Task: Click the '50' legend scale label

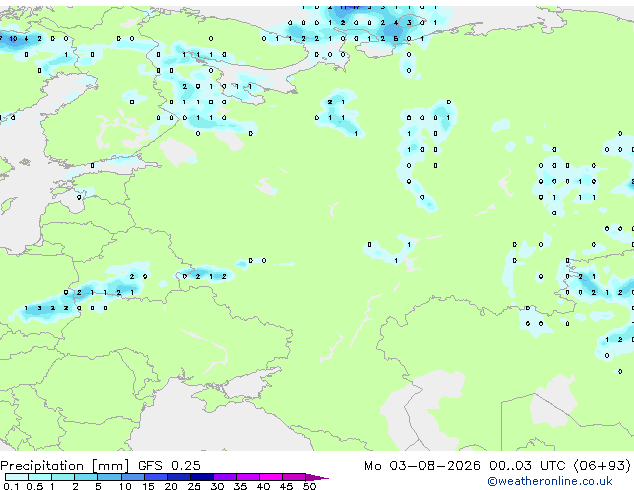Action: tap(309, 486)
